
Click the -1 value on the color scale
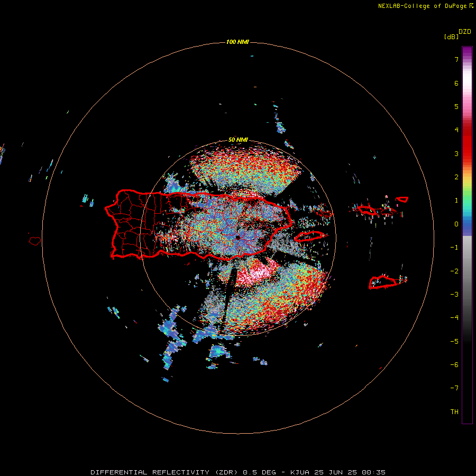[x=454, y=248]
